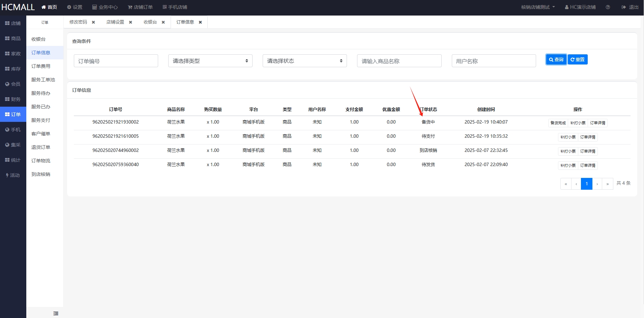Image resolution: width=644 pixels, height=318 pixels.
Task: Collapse the submenu with the bottom toggle icon
Action: tap(56, 314)
